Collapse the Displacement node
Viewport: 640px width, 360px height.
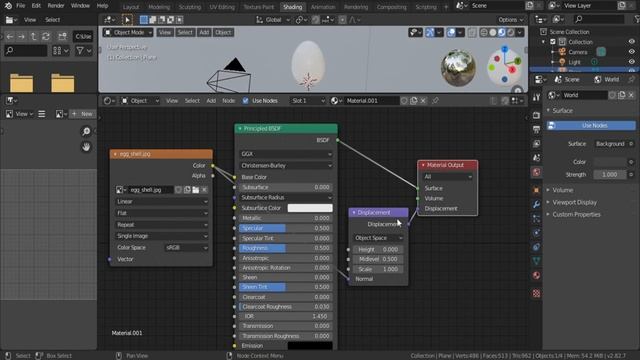click(354, 213)
